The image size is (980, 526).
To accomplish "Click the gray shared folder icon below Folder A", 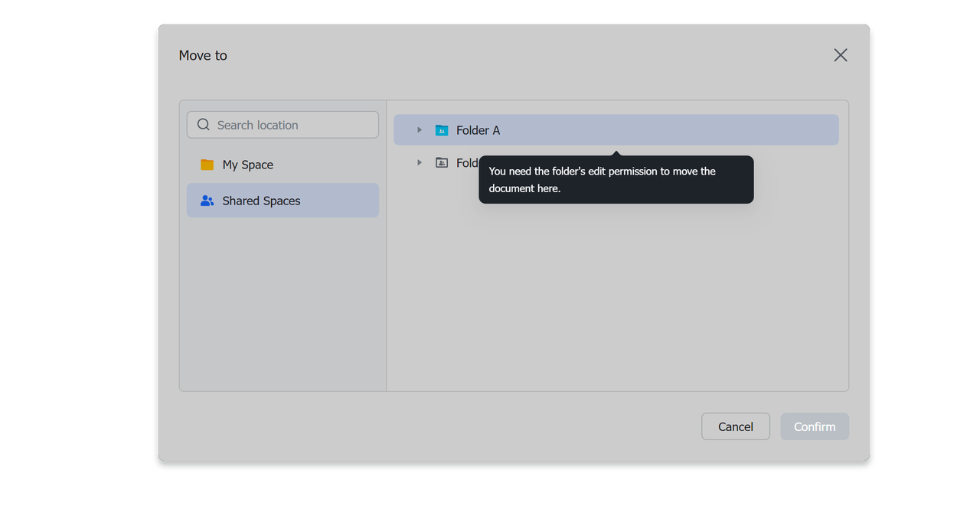I will click(x=442, y=163).
